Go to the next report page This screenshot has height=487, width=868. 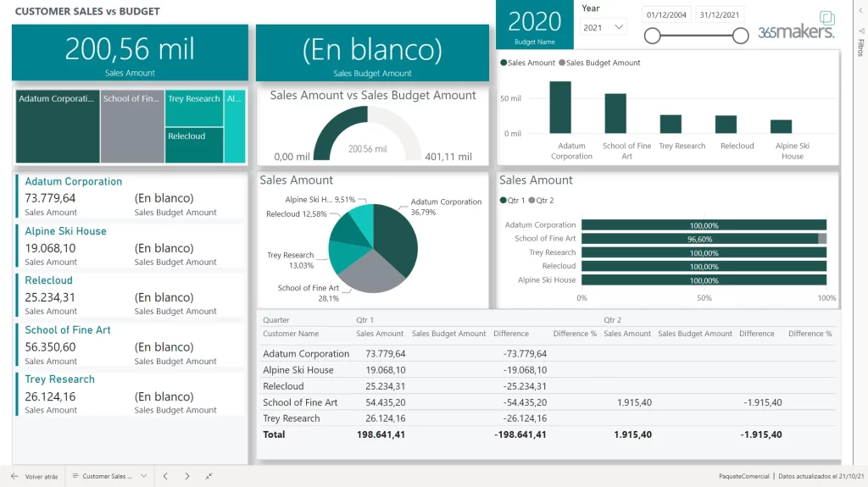click(187, 477)
